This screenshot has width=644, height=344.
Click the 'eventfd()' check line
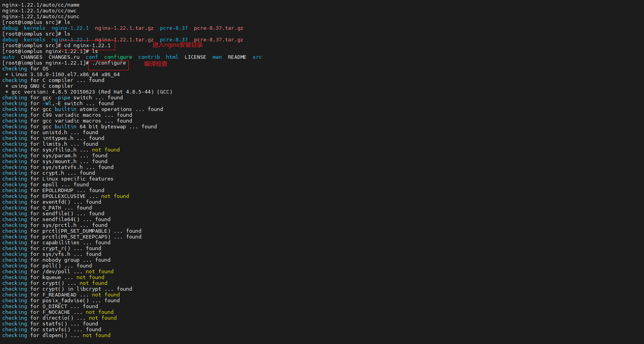52,202
